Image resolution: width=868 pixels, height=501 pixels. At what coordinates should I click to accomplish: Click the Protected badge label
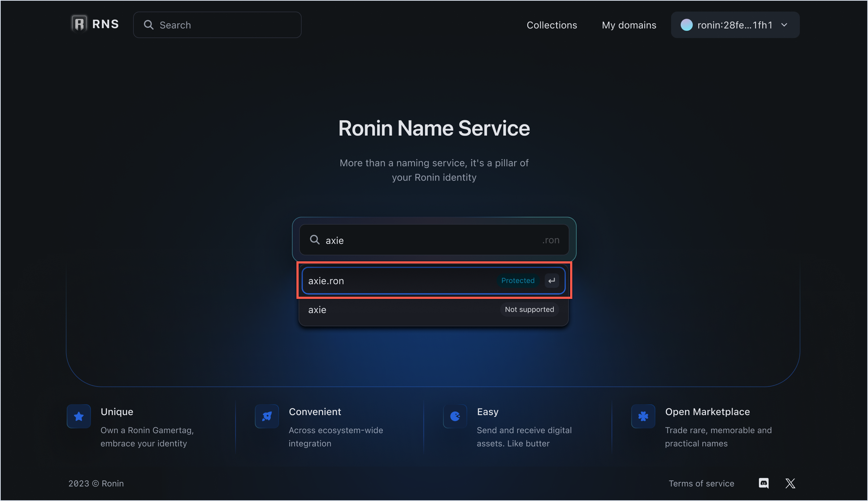[x=517, y=280]
